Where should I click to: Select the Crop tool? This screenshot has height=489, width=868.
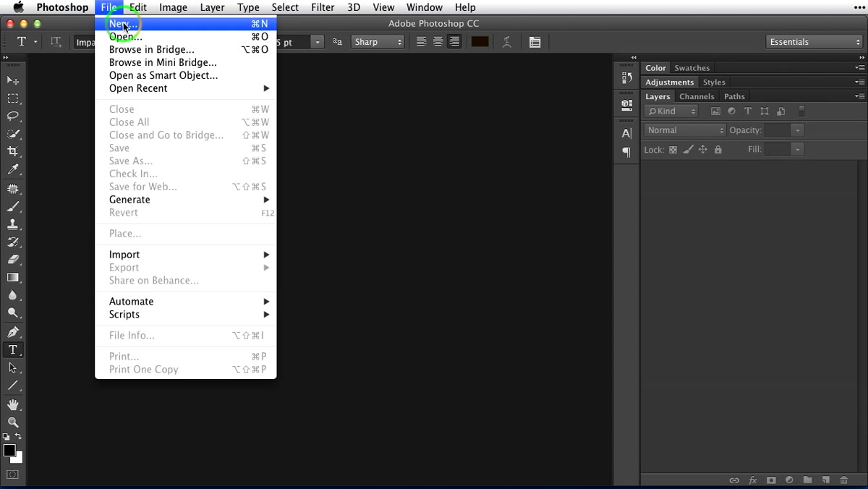(x=13, y=152)
